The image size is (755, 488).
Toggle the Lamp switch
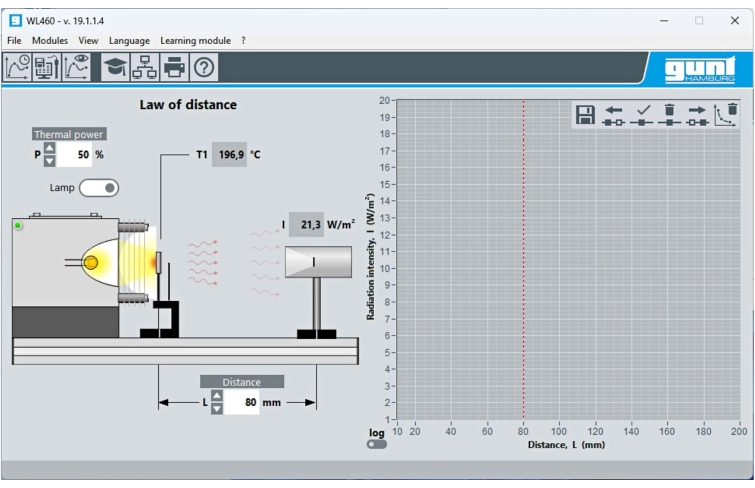tap(99, 188)
